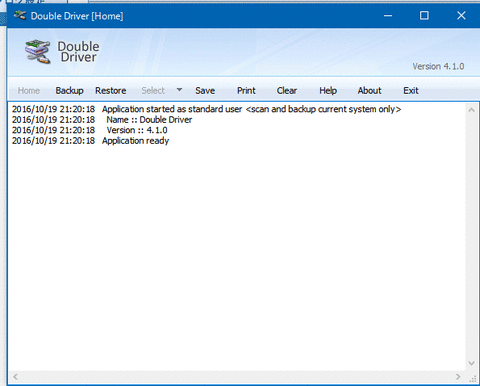Exit the application from the toolbar
The image size is (480, 386).
(411, 91)
